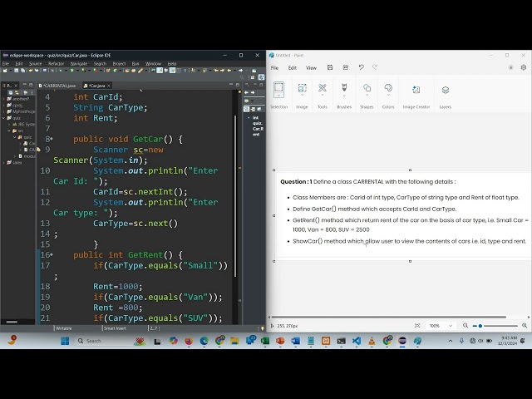Open Eclipse File menu
The height and width of the screenshot is (399, 532).
coord(6,63)
